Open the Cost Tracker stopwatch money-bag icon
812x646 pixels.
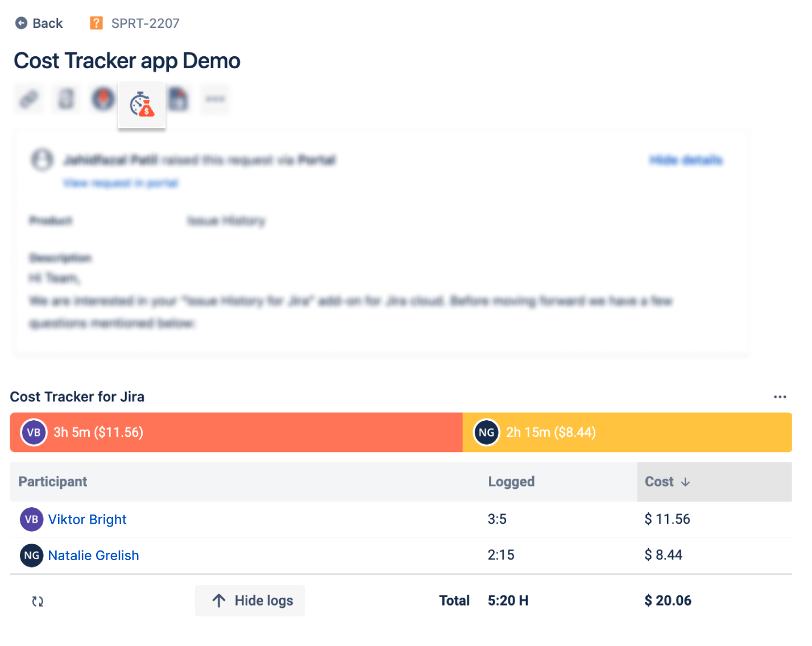[142, 104]
